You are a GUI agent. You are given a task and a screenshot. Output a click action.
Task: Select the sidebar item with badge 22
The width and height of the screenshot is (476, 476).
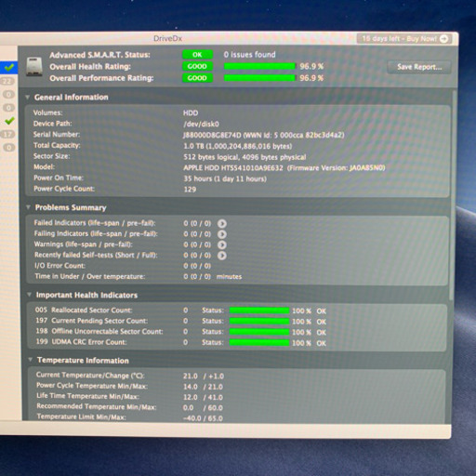7,82
